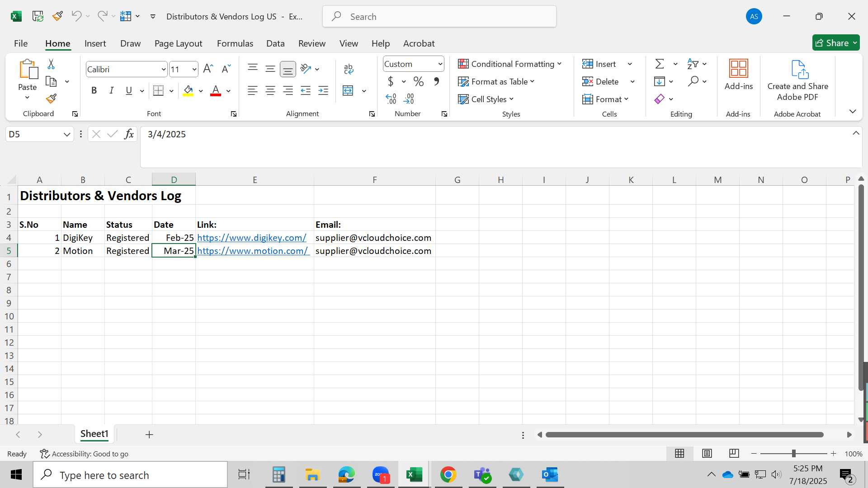This screenshot has height=488, width=868.
Task: Click the Sort & Filter icon
Action: pos(693,64)
